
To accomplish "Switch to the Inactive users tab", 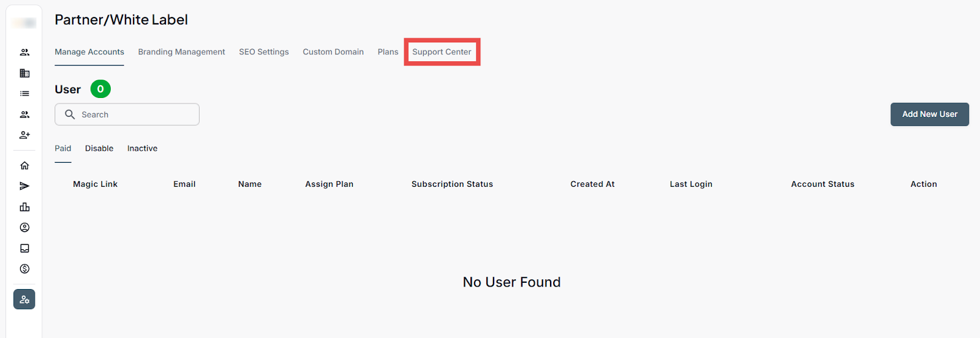I will tap(142, 148).
